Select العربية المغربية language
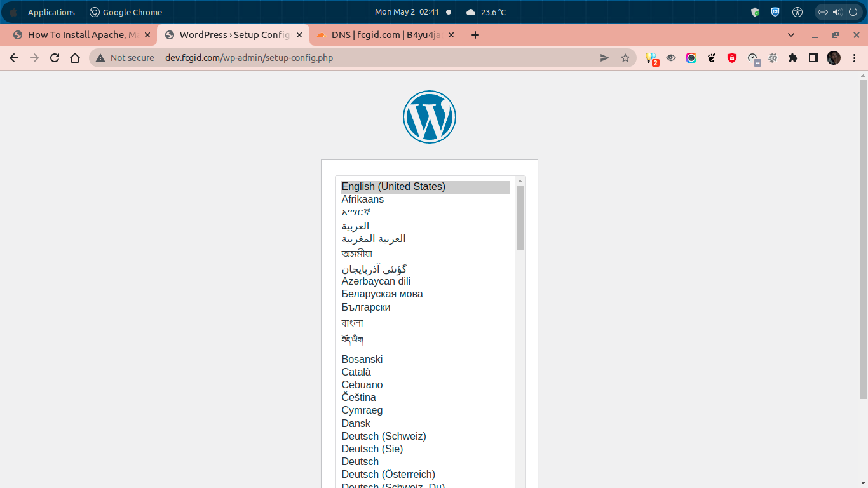Screen dimensions: 868x488 click(426, 239)
